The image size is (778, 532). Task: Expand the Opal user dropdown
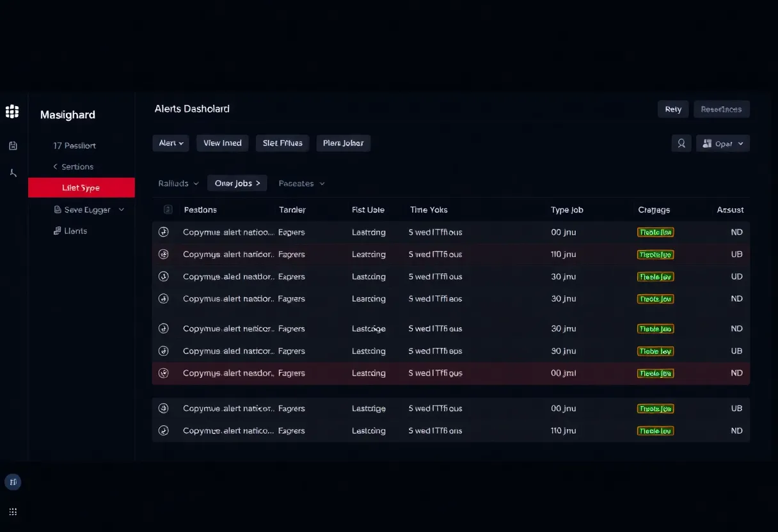click(x=722, y=143)
